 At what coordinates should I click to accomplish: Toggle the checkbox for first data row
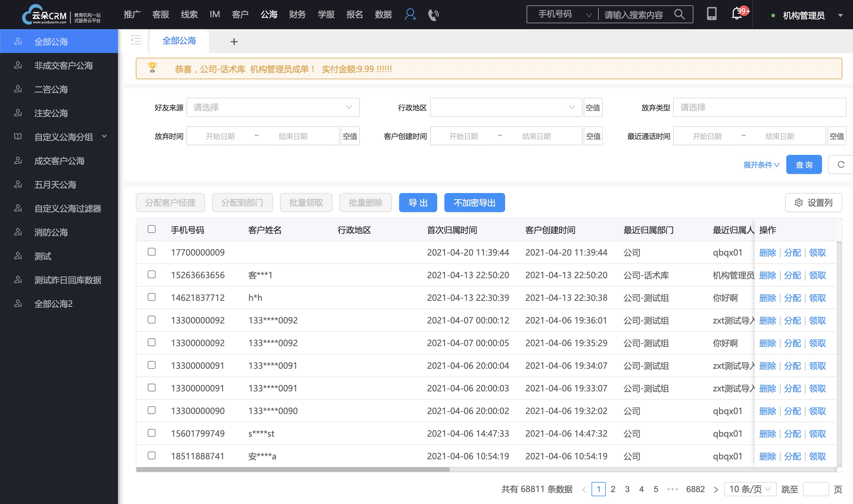coord(152,251)
